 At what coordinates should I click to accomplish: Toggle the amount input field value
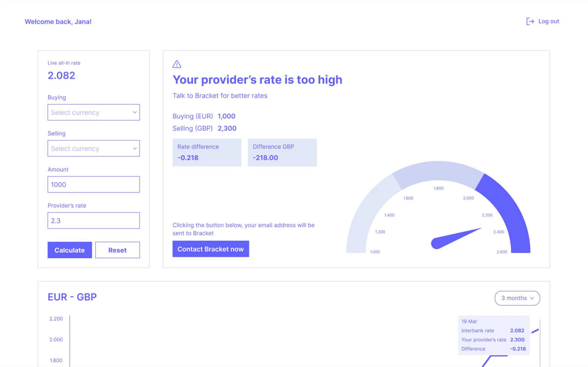[93, 184]
